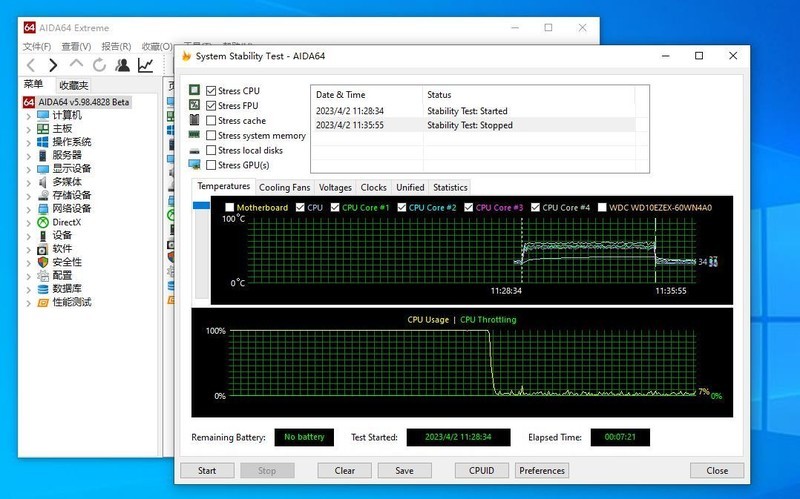Screen dimensions: 800x499
Task: Click the RAM icon beside Stress system memory
Action: (194, 135)
